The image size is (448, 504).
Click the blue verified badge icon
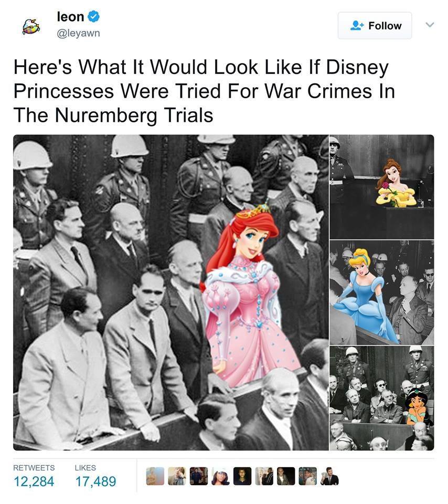pos(94,16)
